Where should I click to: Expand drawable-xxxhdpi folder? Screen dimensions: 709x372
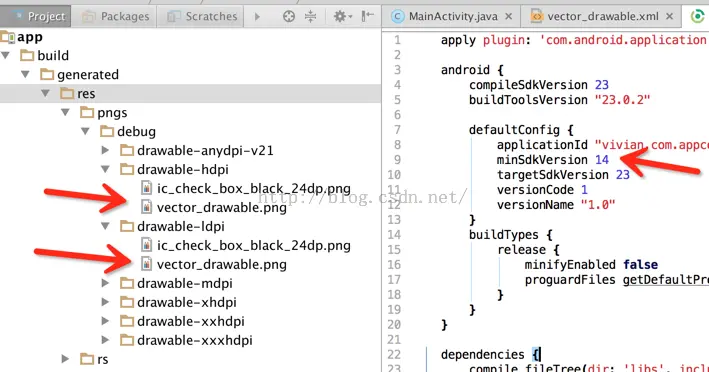pyautogui.click(x=105, y=340)
